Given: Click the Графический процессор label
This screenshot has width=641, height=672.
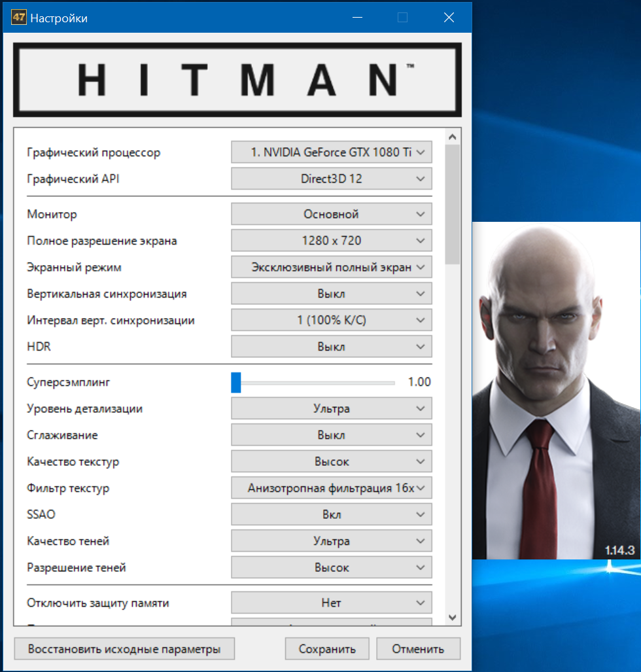Looking at the screenshot, I should pyautogui.click(x=94, y=152).
